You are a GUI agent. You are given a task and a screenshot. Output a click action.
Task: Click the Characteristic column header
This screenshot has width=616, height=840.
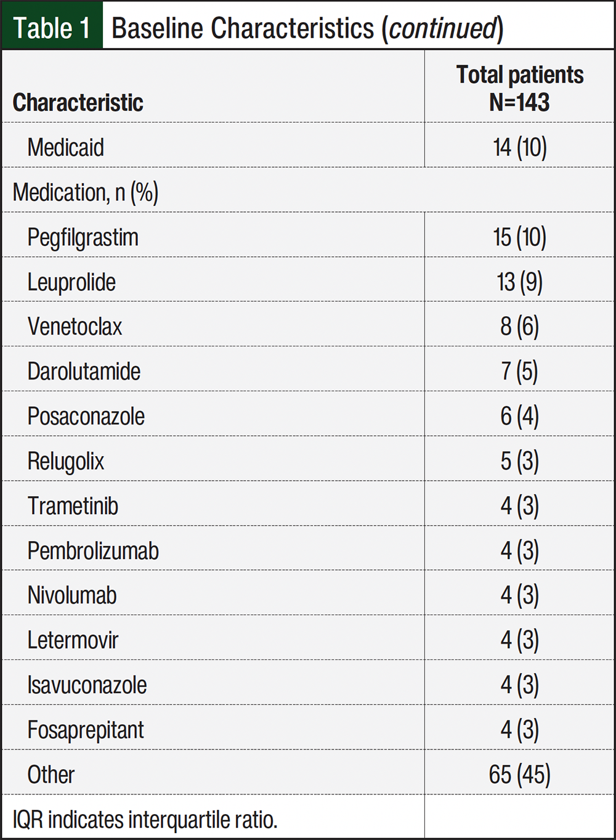78,102
